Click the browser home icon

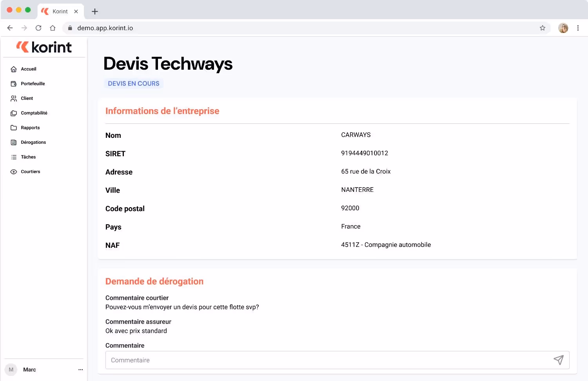(53, 28)
